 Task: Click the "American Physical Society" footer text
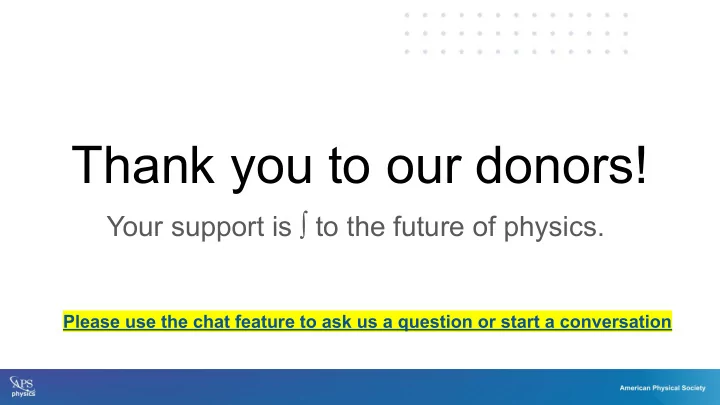662,388
